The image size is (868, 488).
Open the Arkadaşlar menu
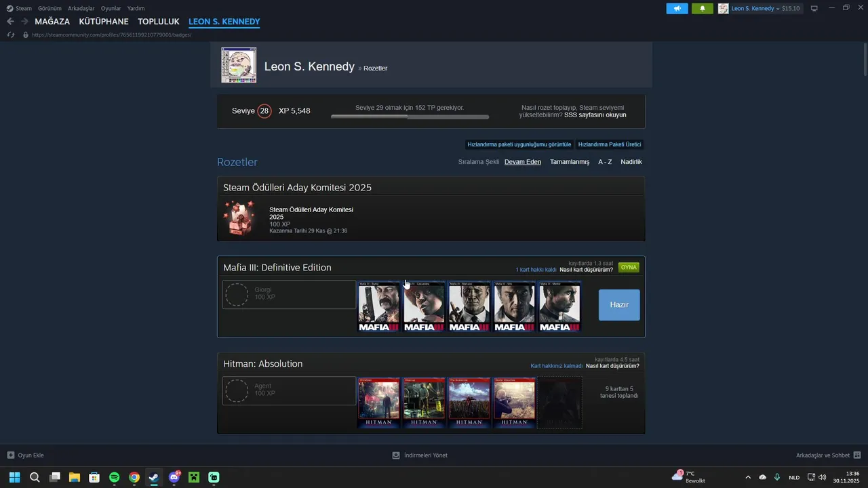[x=81, y=8]
